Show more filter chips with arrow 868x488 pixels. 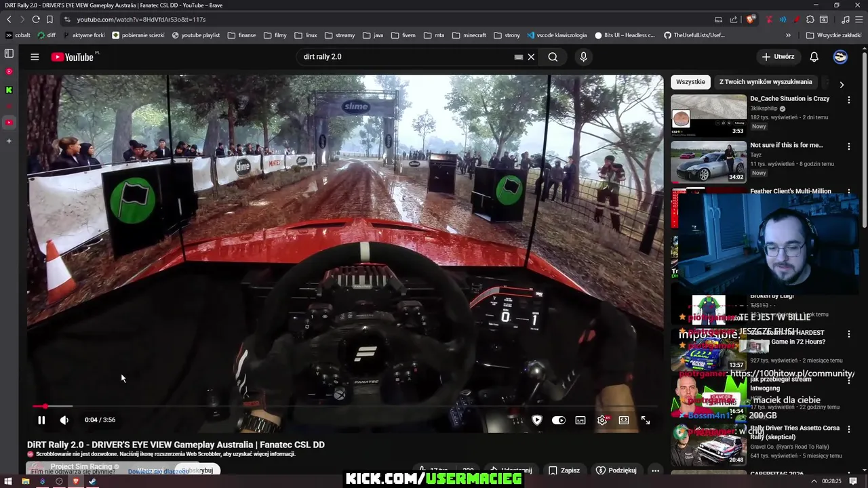coord(842,85)
